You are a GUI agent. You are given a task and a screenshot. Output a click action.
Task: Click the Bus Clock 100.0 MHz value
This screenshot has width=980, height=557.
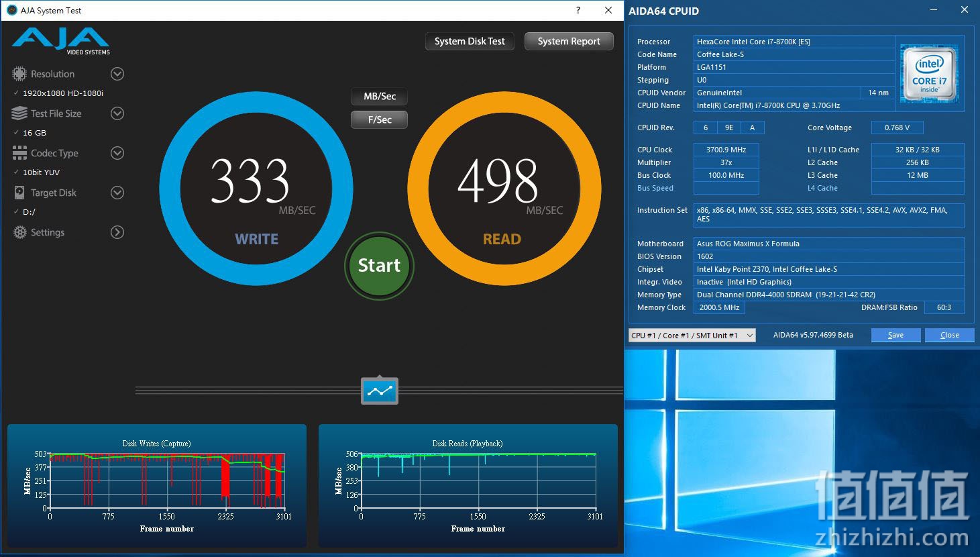(x=726, y=175)
